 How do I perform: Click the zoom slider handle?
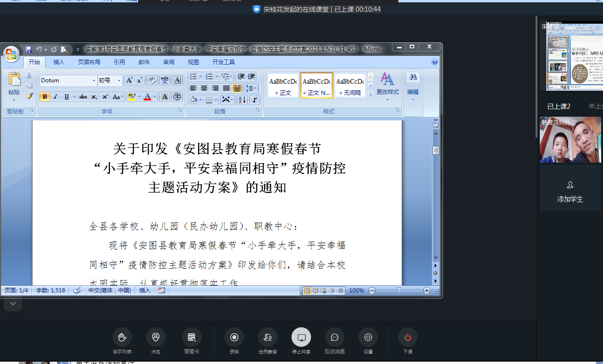[x=399, y=291]
